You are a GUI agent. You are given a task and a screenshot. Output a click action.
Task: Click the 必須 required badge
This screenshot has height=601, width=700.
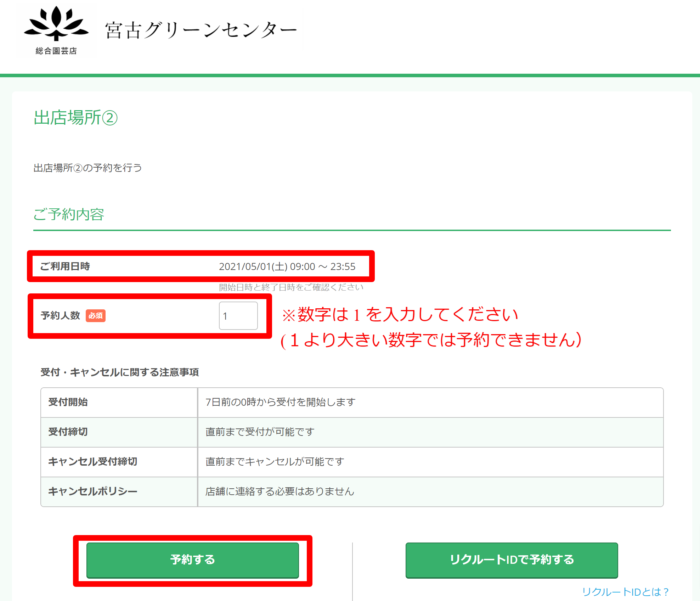point(96,316)
